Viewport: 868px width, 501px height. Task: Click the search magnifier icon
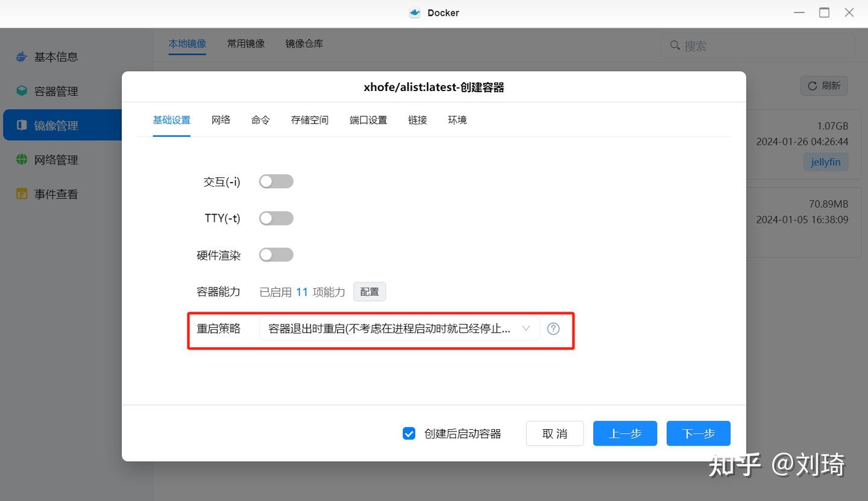pyautogui.click(x=675, y=45)
